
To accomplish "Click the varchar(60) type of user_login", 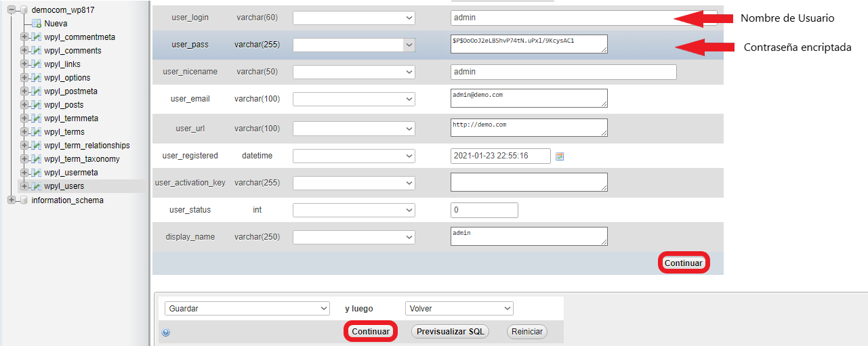I will (257, 18).
